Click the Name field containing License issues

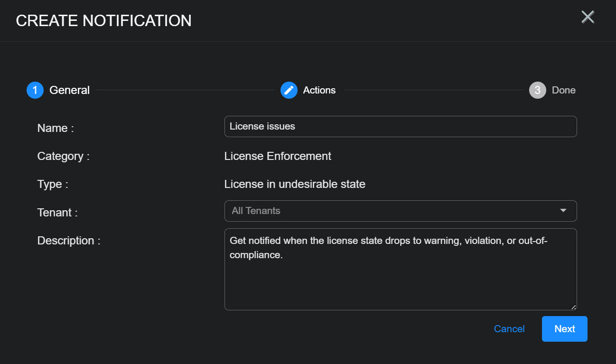400,127
